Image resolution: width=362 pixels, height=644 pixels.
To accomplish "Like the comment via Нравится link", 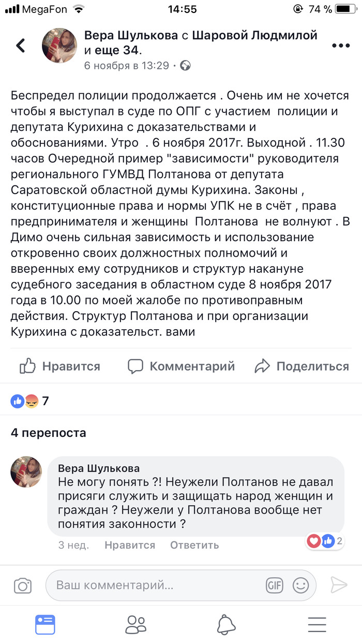I will [129, 545].
